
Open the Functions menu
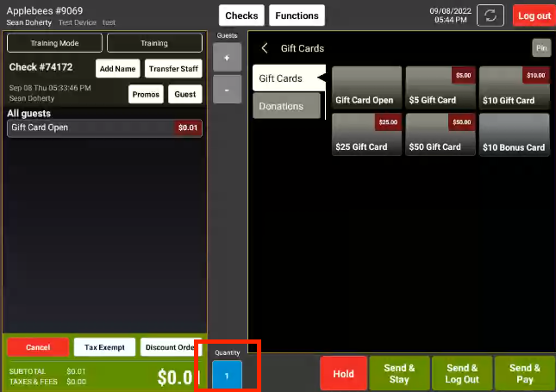[297, 16]
